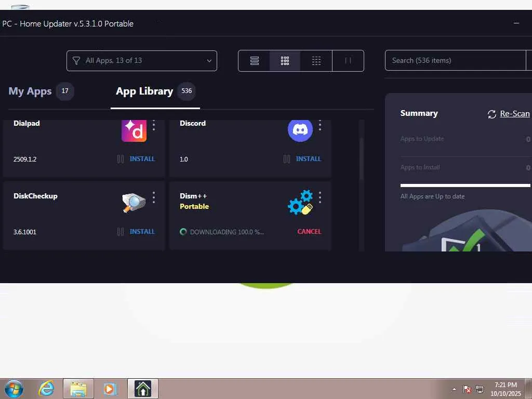Cancel the Dism++ download
The height and width of the screenshot is (399, 532).
309,232
